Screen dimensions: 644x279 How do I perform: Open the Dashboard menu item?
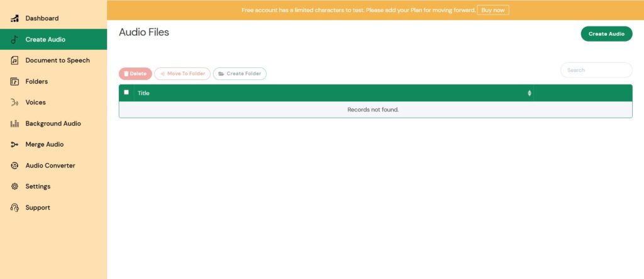[x=53, y=18]
